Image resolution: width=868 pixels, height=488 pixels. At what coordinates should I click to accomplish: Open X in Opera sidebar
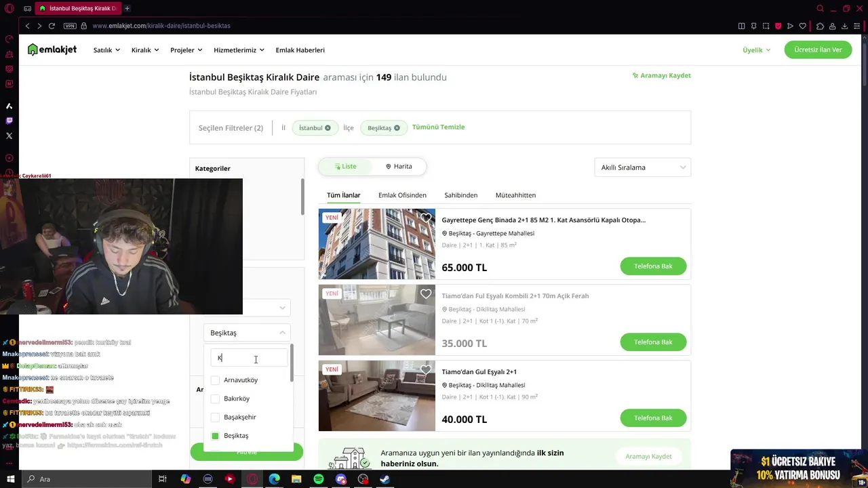[9, 136]
